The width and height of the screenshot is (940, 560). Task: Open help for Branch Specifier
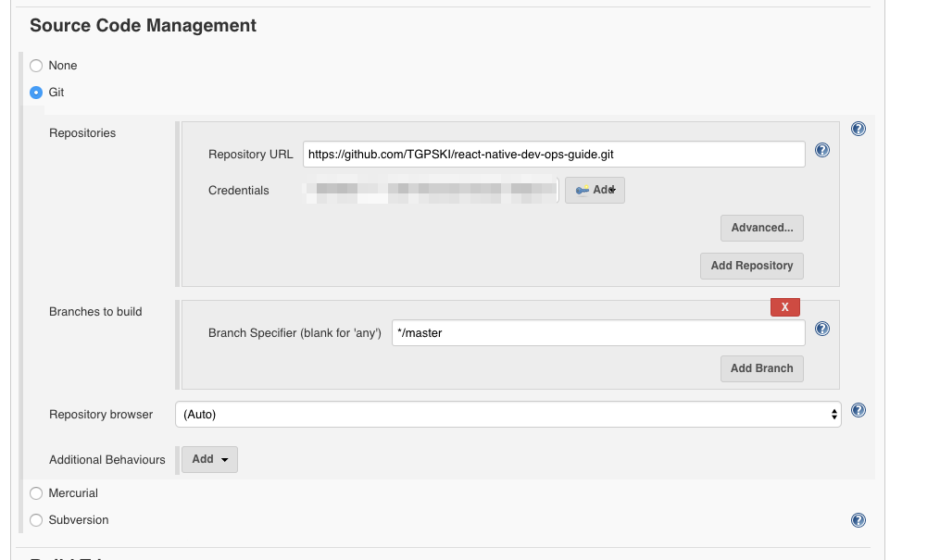(x=822, y=329)
